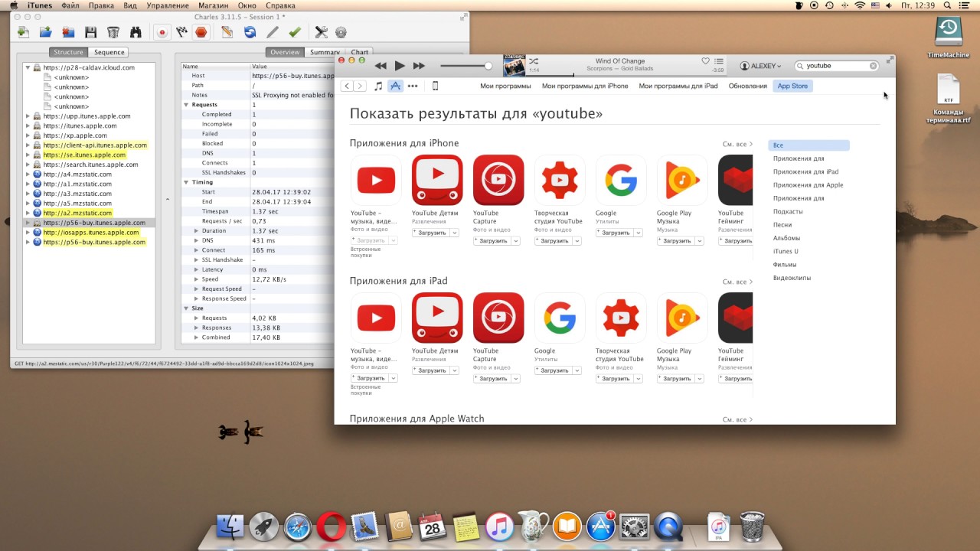The image size is (980, 551).
Task: Open the Summary tab in Charles
Action: pos(325,52)
